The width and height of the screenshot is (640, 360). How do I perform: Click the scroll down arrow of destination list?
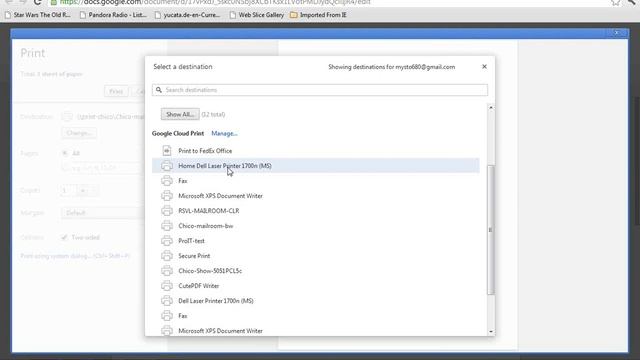click(x=491, y=331)
